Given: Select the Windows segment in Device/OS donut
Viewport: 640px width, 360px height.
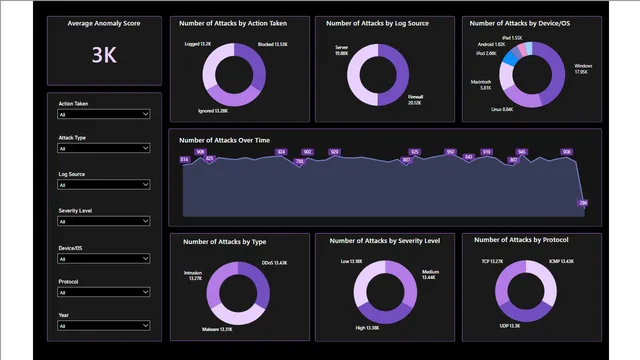Looking at the screenshot, I should [556, 71].
